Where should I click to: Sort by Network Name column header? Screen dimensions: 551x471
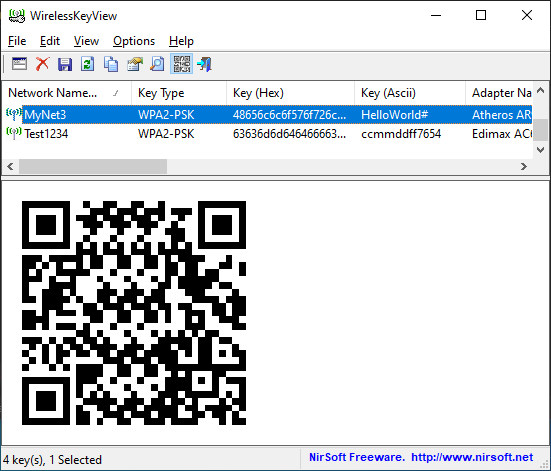pos(67,93)
